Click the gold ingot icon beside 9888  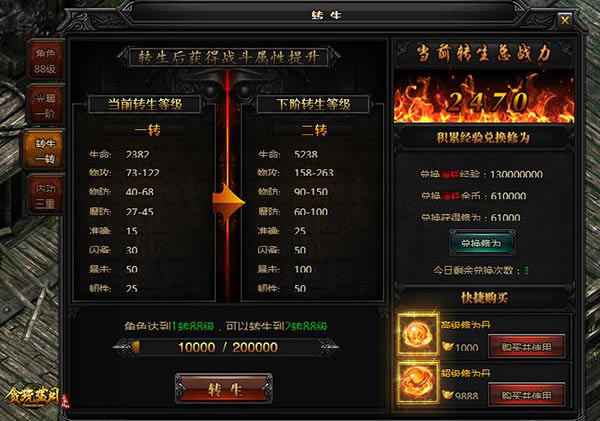pos(448,394)
